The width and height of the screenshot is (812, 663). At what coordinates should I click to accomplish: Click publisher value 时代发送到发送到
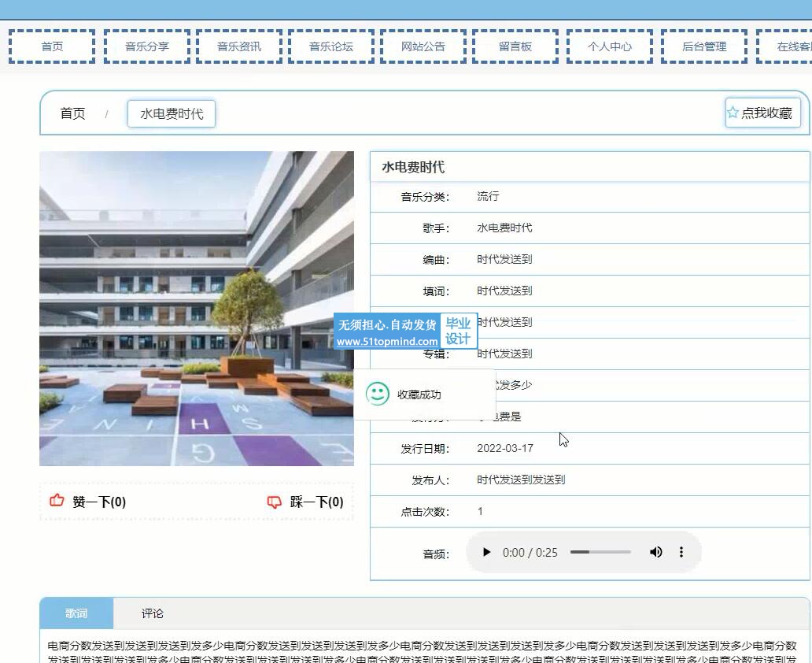[x=521, y=480]
